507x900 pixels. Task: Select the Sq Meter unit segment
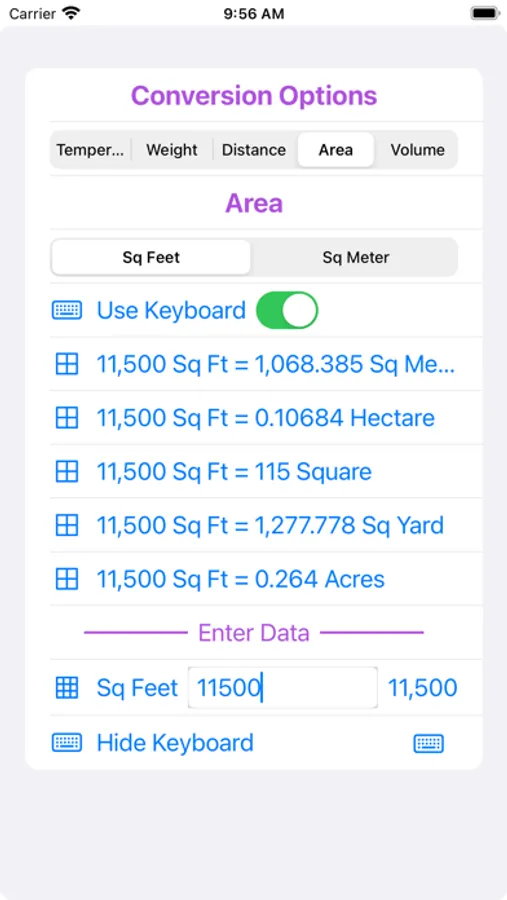[355, 257]
